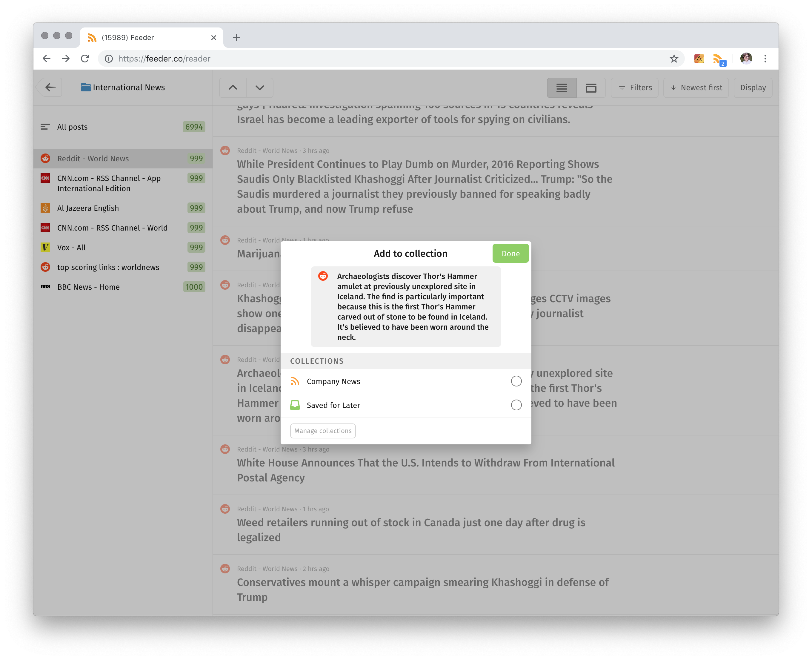The width and height of the screenshot is (812, 660).
Task: Click Done in Add to collection dialog
Action: [510, 254]
